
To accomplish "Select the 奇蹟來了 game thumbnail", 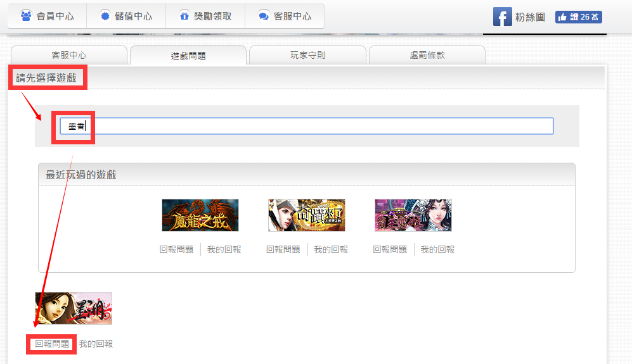I will point(307,215).
